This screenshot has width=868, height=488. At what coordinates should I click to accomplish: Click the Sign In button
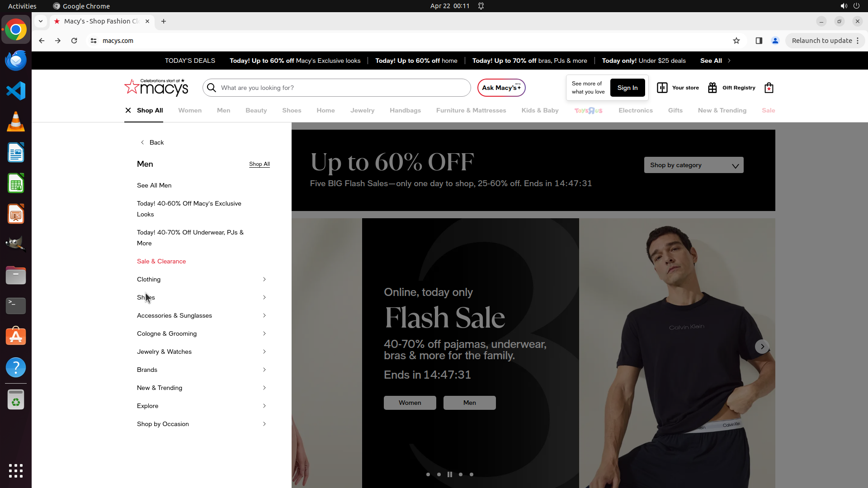tap(627, 88)
